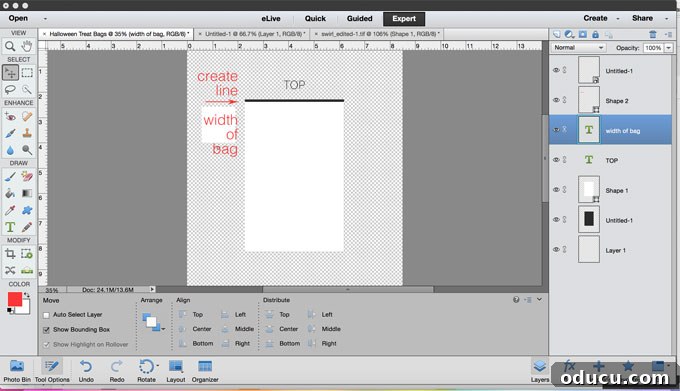Screen dimensions: 680x391
Task: Switch to eLive mode
Action: click(x=271, y=19)
